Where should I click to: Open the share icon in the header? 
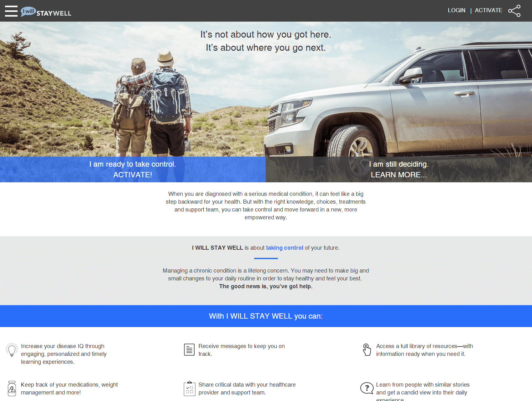click(514, 11)
